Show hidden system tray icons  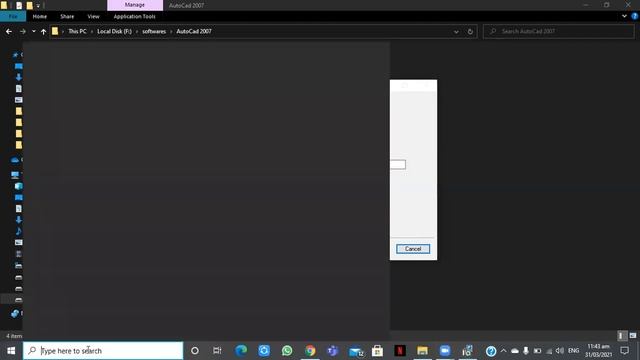pyautogui.click(x=503, y=351)
